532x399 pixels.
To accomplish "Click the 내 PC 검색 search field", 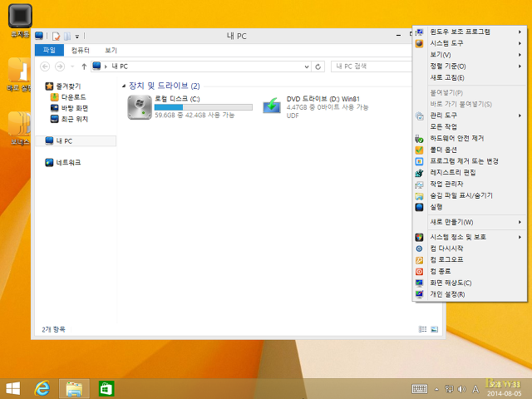I will click(372, 66).
